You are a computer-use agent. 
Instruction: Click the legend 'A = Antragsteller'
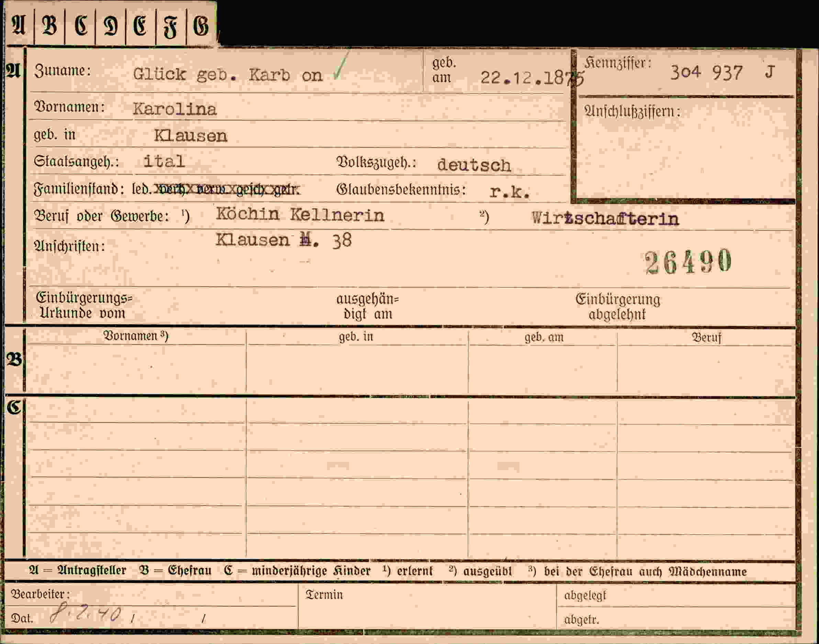point(78,570)
